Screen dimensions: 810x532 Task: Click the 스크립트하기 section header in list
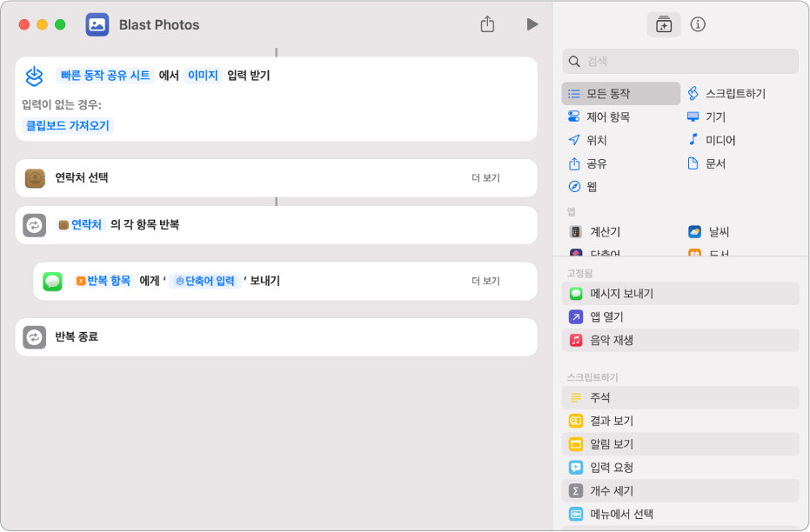coord(592,376)
